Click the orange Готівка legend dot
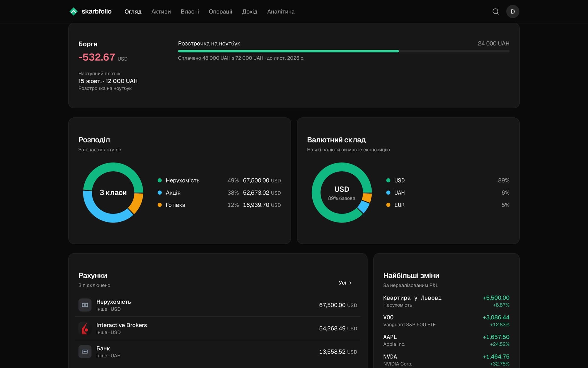The height and width of the screenshot is (368, 588). pyautogui.click(x=160, y=205)
